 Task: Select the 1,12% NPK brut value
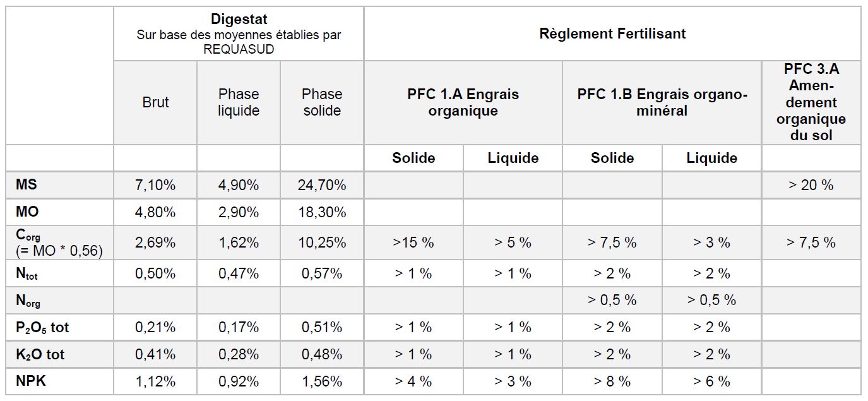point(155,381)
